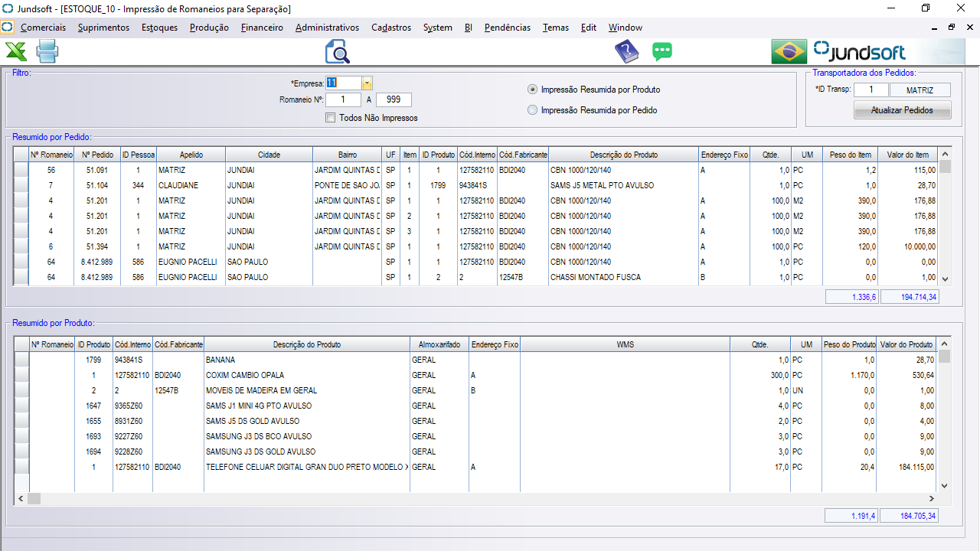Click the 194.714,34 total value box
This screenshot has height=551, width=980.
pos(910,296)
